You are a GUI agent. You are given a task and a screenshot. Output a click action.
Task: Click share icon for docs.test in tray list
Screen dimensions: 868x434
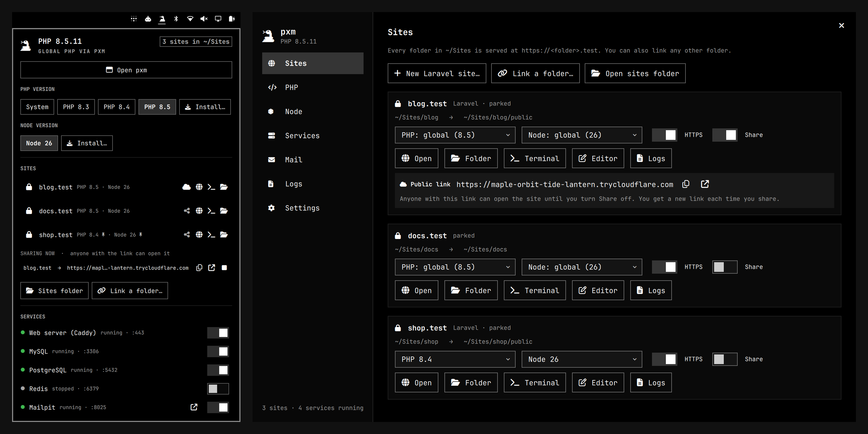(x=187, y=211)
